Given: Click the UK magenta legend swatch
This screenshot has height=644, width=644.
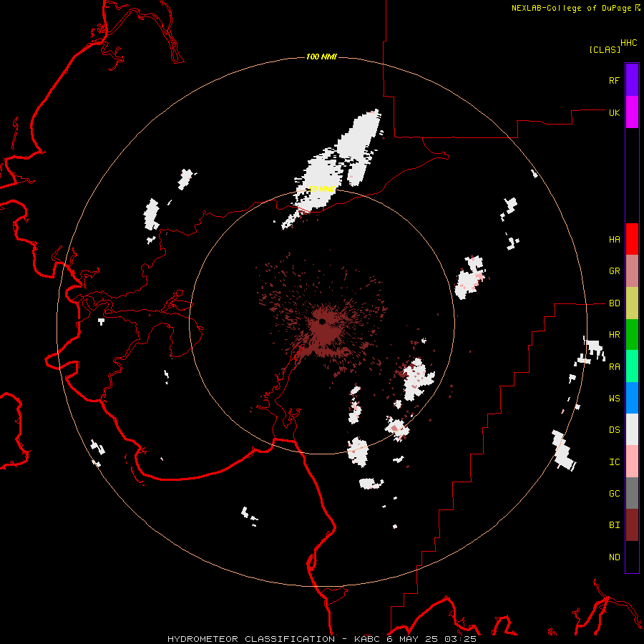Looking at the screenshot, I should point(632,112).
